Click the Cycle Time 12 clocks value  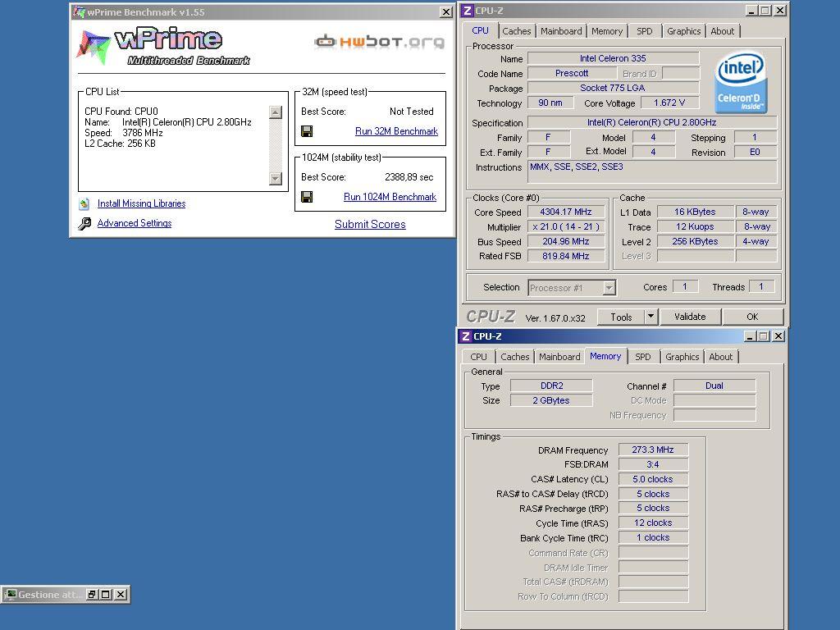pos(653,523)
